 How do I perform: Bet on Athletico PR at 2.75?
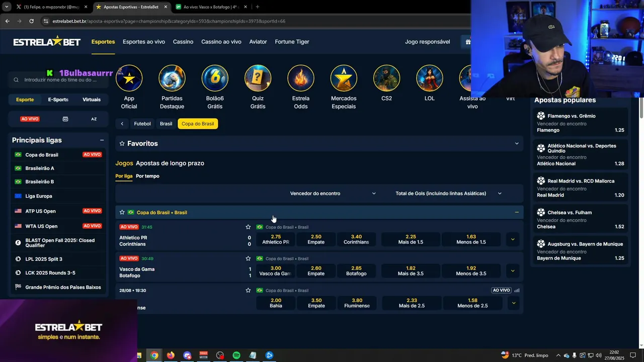point(276,239)
